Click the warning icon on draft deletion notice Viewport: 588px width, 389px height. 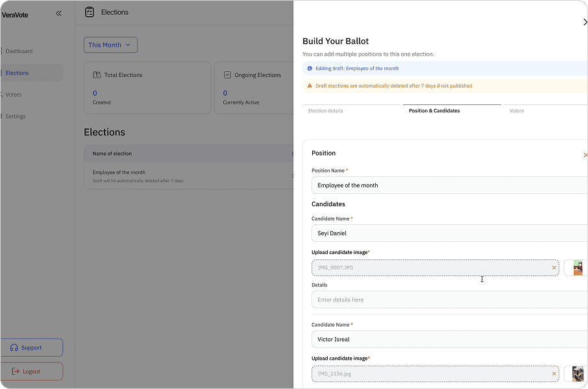click(310, 86)
